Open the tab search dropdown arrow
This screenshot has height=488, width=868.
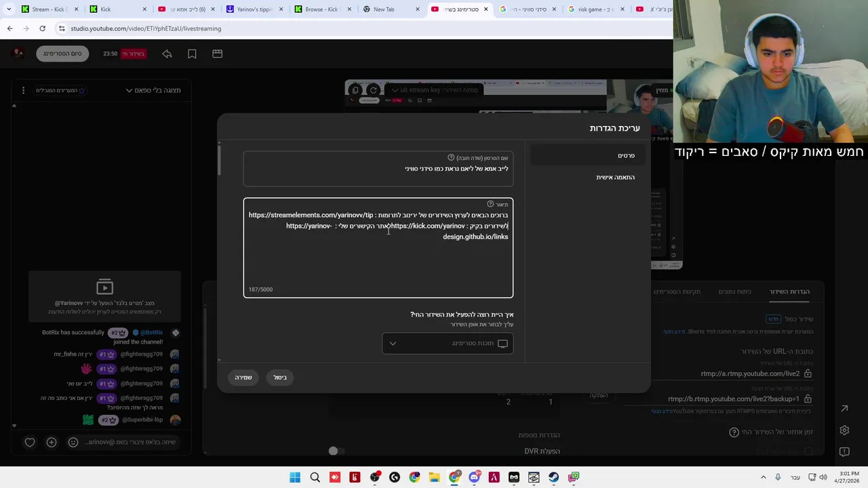(x=8, y=9)
